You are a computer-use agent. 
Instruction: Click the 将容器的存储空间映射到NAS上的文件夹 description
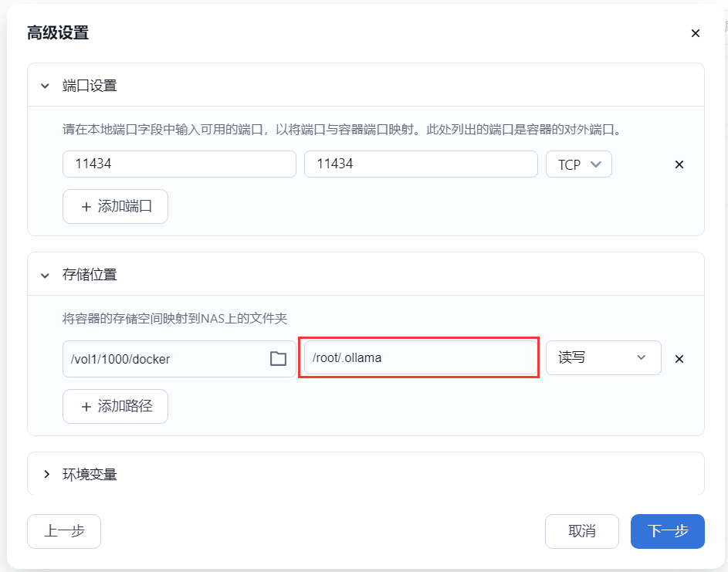[x=174, y=319]
